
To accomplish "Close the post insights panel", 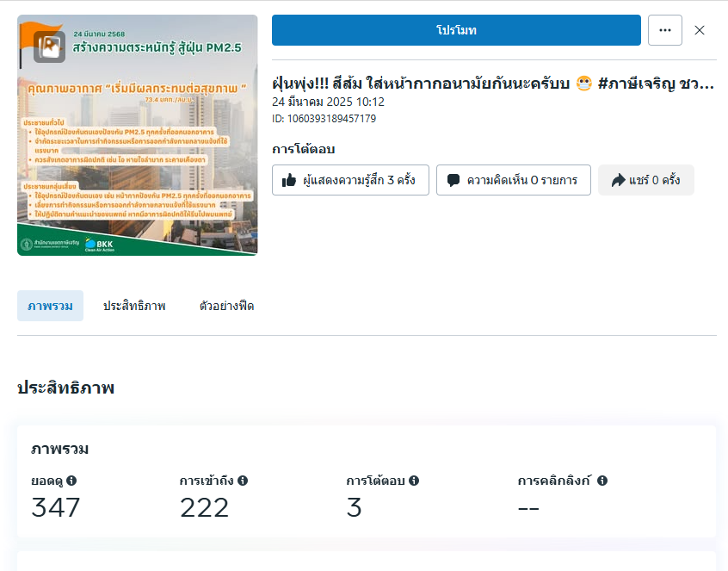I will (700, 30).
